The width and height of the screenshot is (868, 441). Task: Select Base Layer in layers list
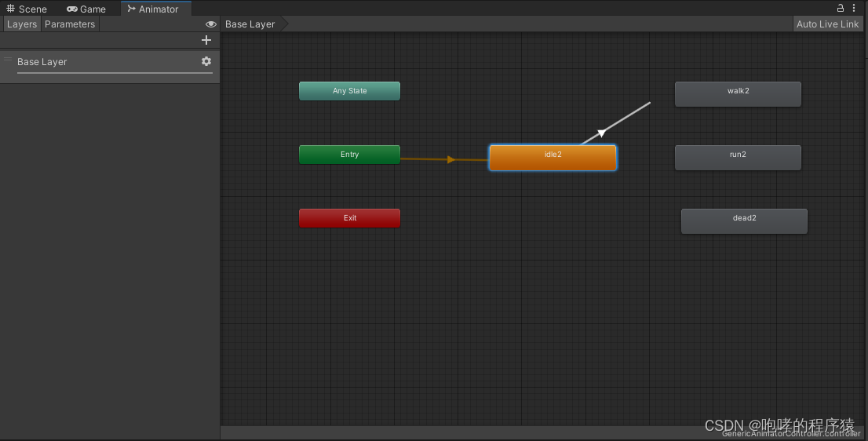pos(110,67)
